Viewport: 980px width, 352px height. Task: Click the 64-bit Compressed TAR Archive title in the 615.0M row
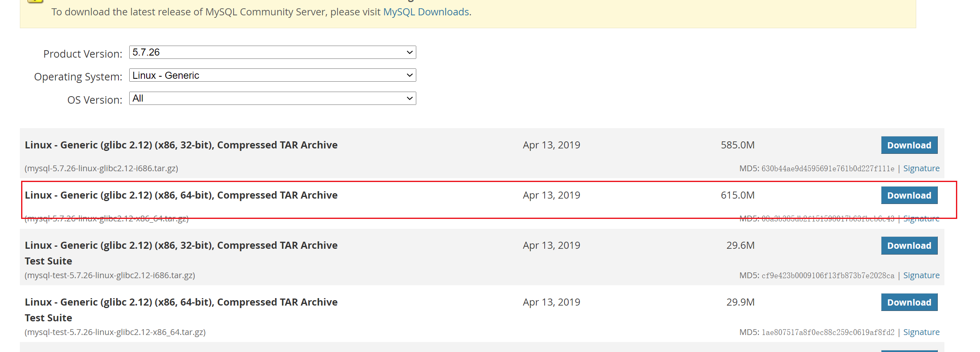tap(181, 195)
